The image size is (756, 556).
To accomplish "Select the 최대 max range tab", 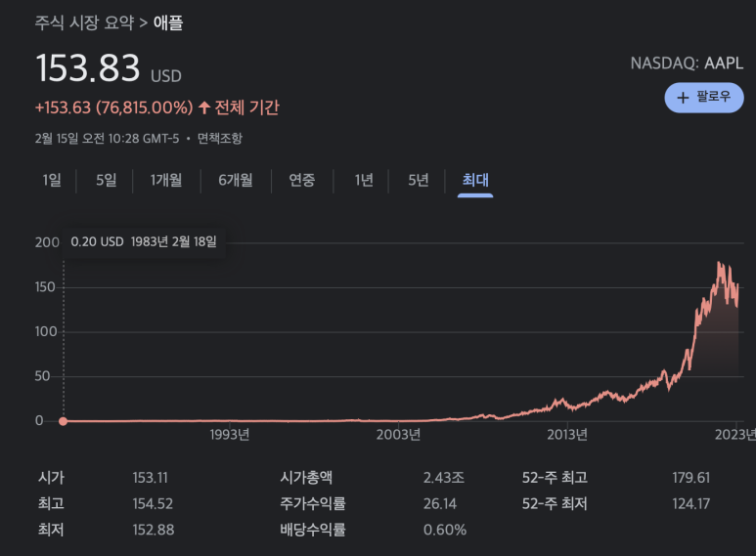I will (x=475, y=180).
